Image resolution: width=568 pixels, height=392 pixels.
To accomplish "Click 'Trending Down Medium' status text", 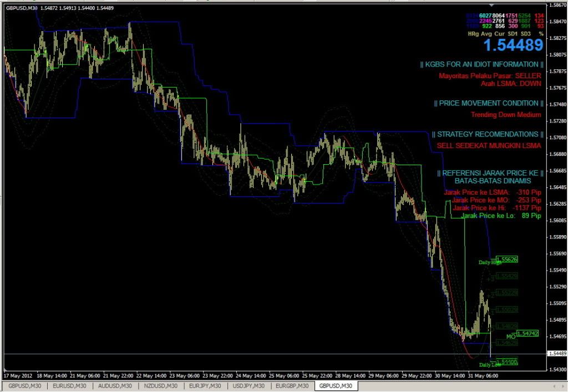I will [x=506, y=115].
